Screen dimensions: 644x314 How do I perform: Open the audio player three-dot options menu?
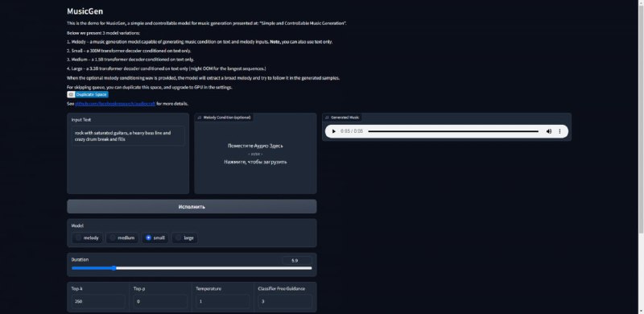tap(559, 131)
